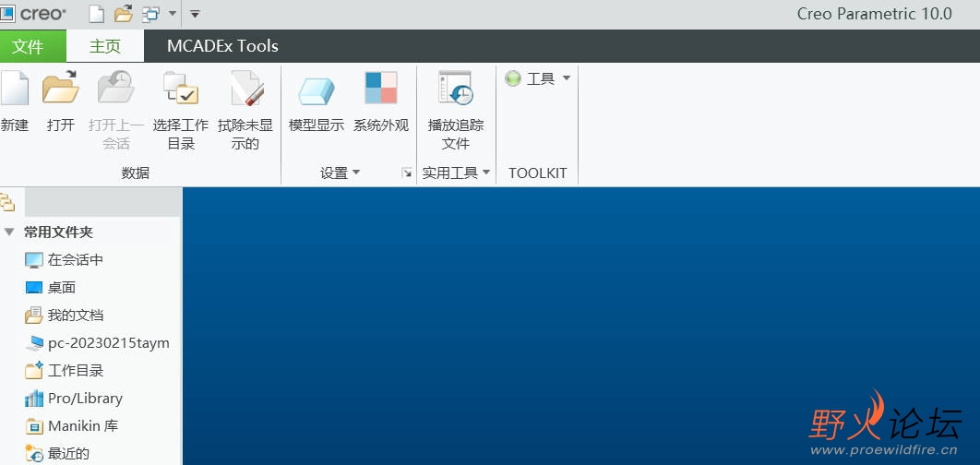The image size is (980, 465).
Task: Click the 系统外观 ribbon icon
Action: (x=381, y=88)
